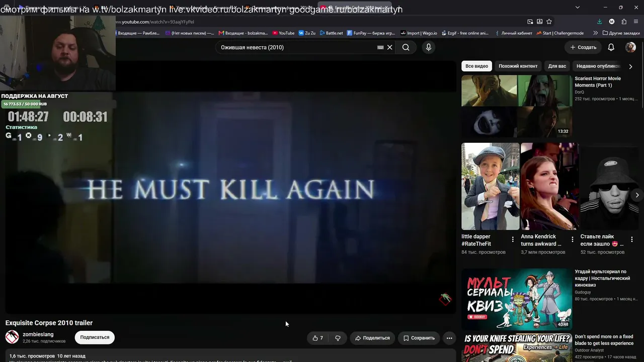Like the video with thumbs-up button
The width and height of the screenshot is (644, 362).
coord(317,338)
